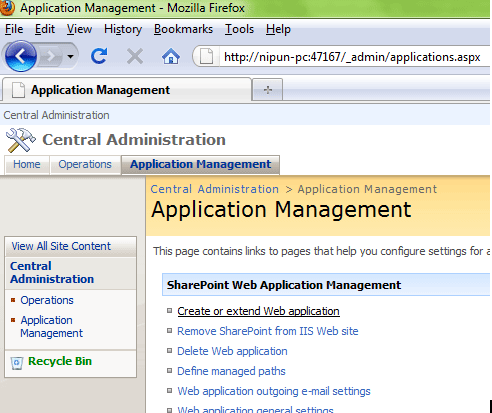Viewport: 492px width, 413px height.
Task: Go to the Home page icon
Action: tap(171, 56)
